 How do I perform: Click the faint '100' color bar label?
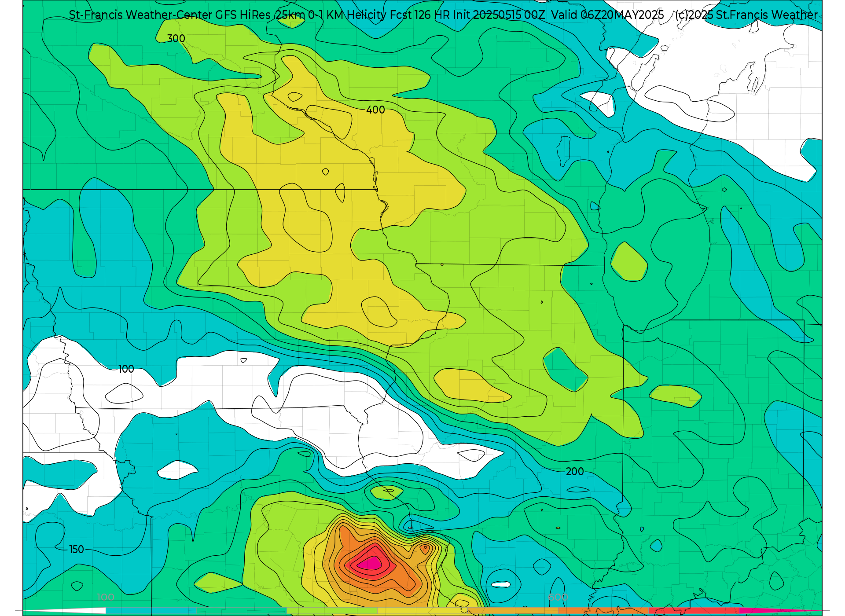pyautogui.click(x=106, y=597)
